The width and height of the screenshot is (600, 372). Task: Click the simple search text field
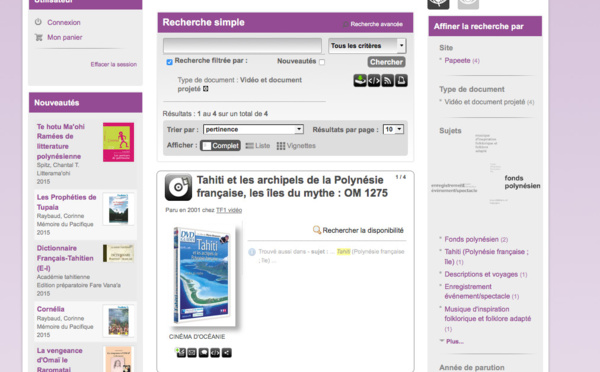pyautogui.click(x=242, y=46)
